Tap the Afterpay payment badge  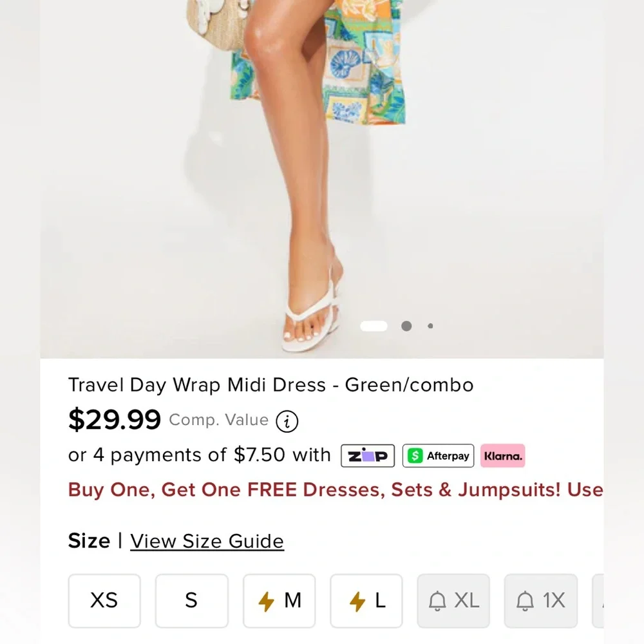point(438,456)
